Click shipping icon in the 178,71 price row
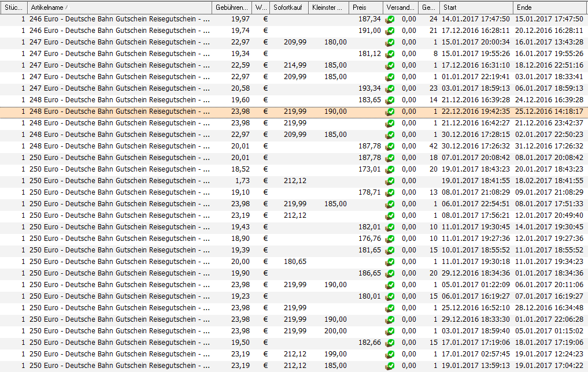Viewport: 588px width, 372px height. pyautogui.click(x=390, y=192)
